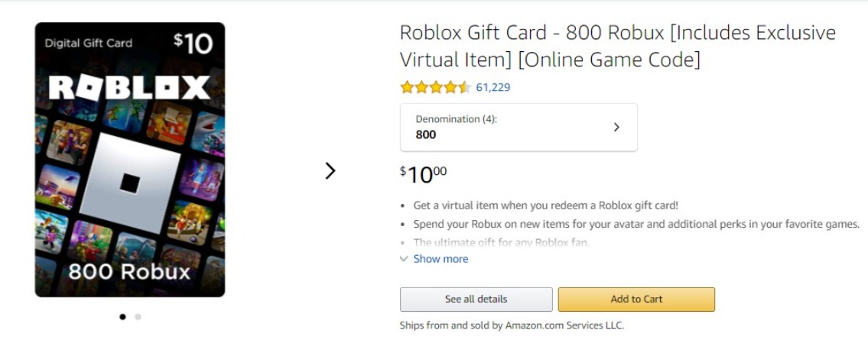This screenshot has height=356, width=868.
Task: Open the Denomination 800 selector
Action: click(x=518, y=128)
